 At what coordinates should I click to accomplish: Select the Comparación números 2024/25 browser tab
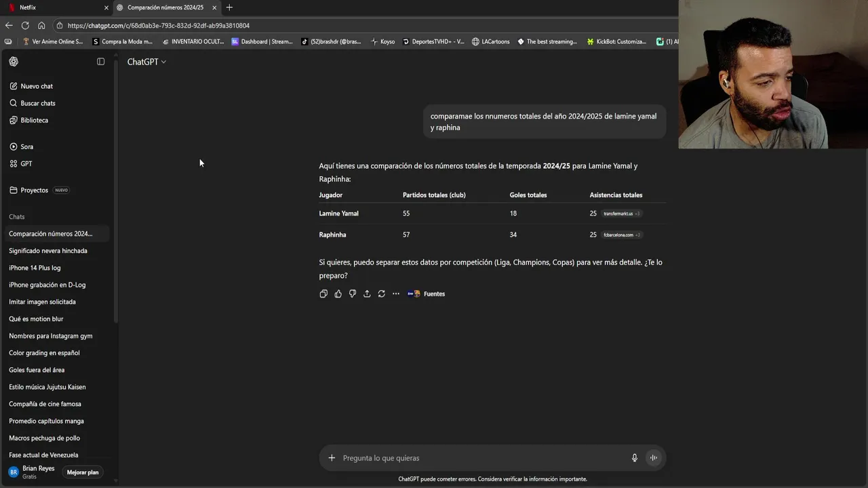tap(167, 7)
